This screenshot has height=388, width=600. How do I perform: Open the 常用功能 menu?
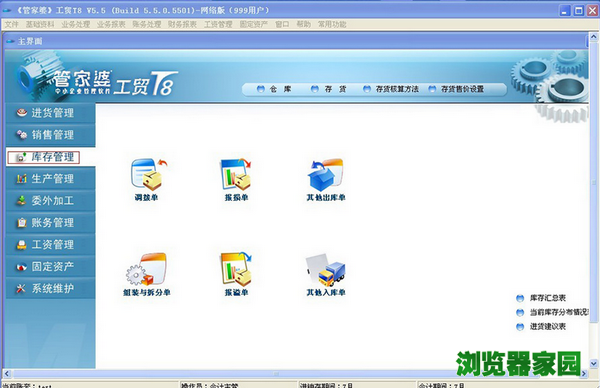332,24
